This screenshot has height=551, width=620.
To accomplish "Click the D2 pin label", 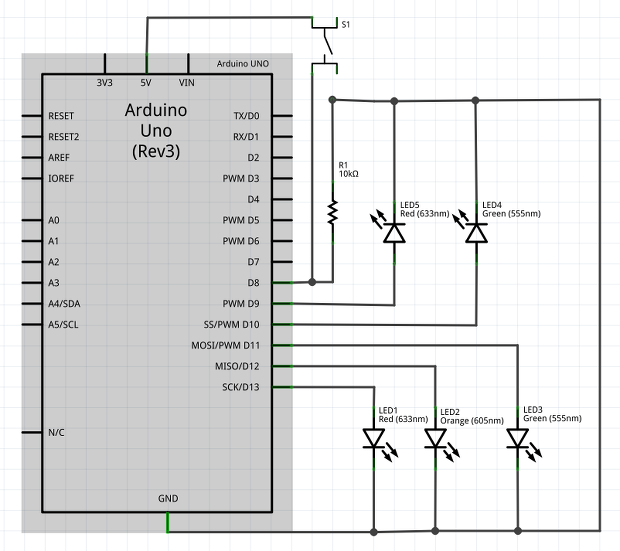I will 253,158.
